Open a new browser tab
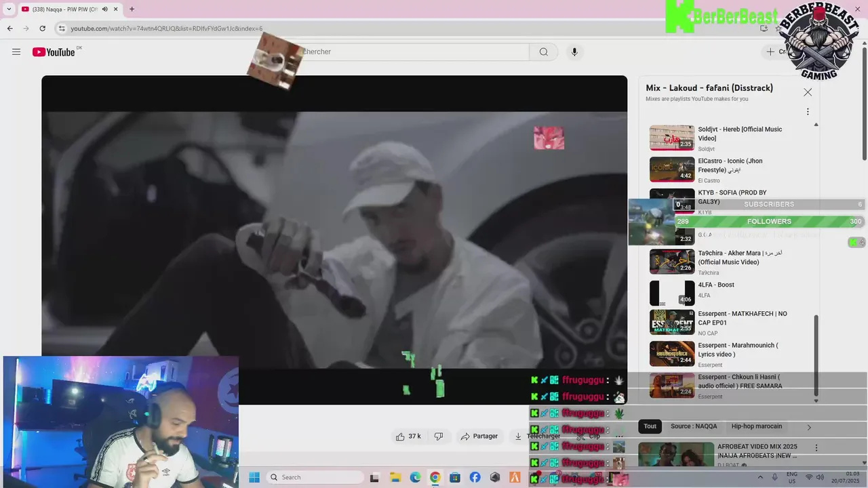The height and width of the screenshot is (488, 868). (x=132, y=9)
